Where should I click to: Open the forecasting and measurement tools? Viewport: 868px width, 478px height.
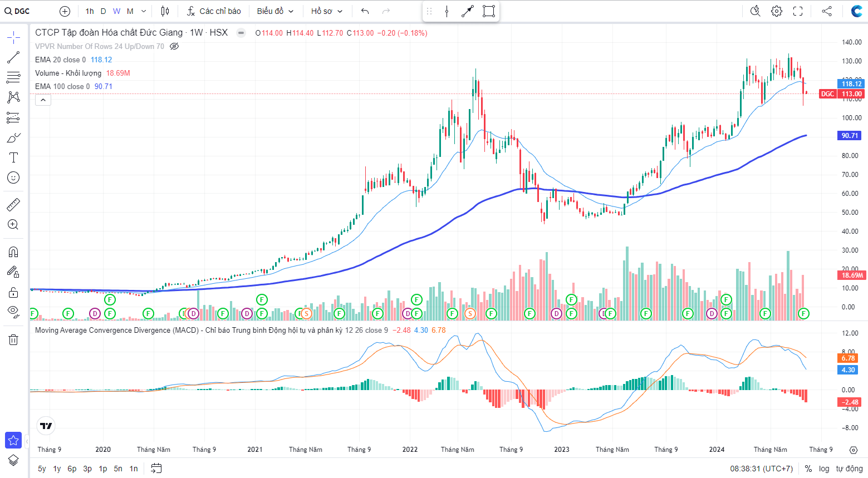click(x=13, y=117)
